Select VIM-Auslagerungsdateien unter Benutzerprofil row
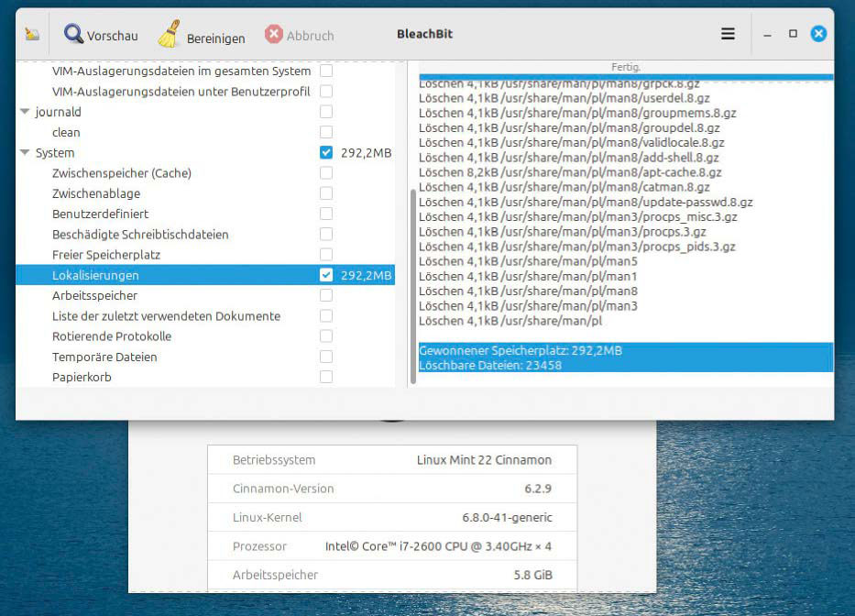Viewport: 855px width, 616px height. (x=181, y=92)
